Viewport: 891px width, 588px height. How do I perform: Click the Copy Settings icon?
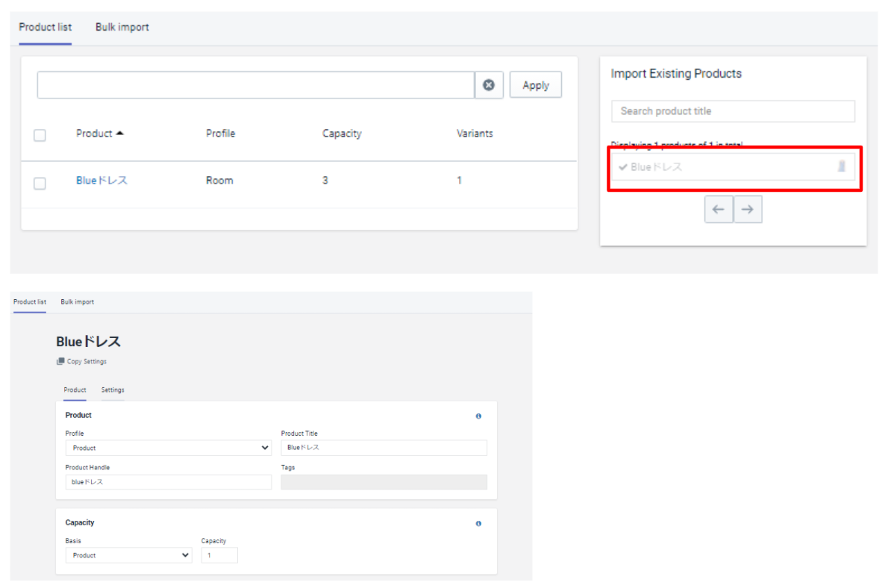pyautogui.click(x=60, y=361)
